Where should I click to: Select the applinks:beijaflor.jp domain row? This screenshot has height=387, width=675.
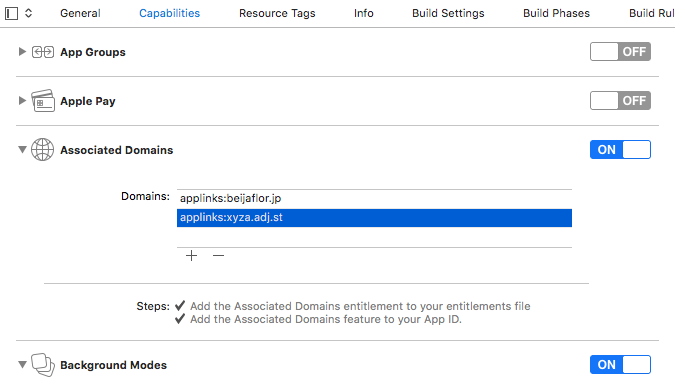pyautogui.click(x=374, y=198)
